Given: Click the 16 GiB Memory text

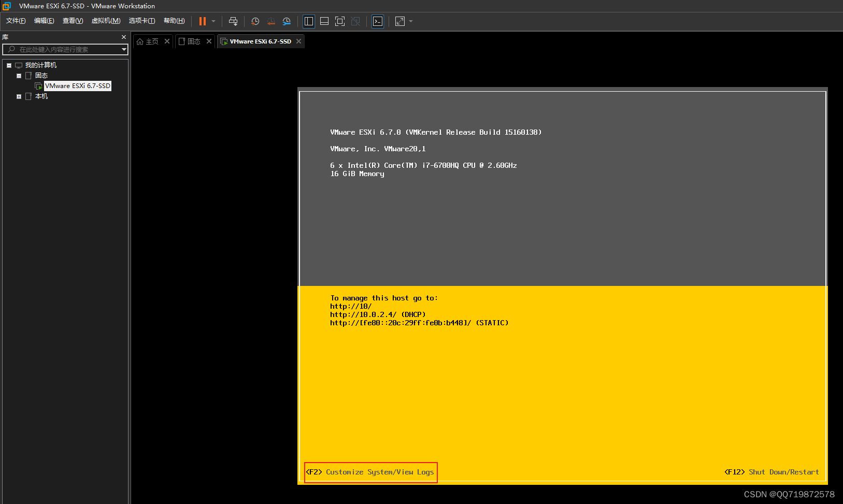Looking at the screenshot, I should coord(357,174).
